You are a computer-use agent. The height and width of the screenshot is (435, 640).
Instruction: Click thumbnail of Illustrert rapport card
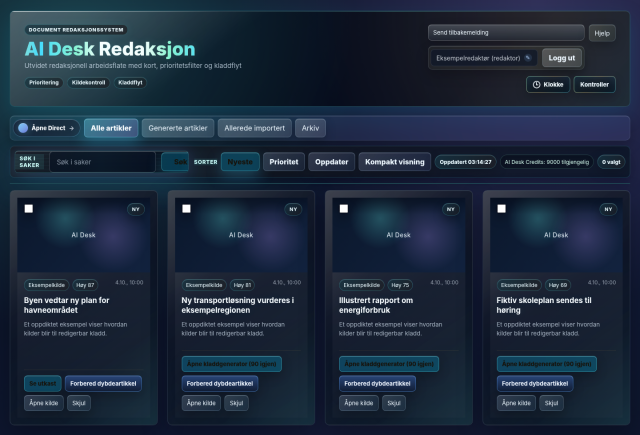(x=399, y=235)
